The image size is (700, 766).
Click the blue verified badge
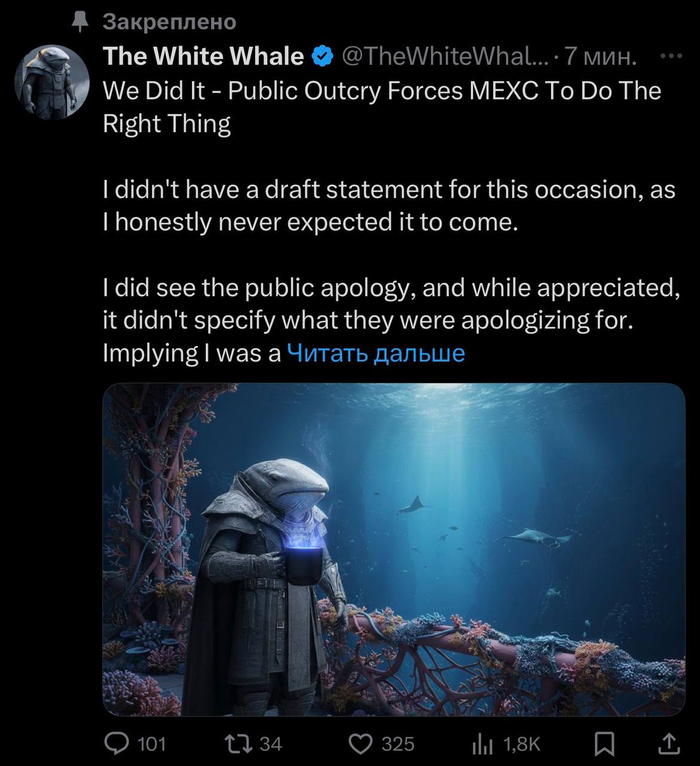click(x=323, y=56)
